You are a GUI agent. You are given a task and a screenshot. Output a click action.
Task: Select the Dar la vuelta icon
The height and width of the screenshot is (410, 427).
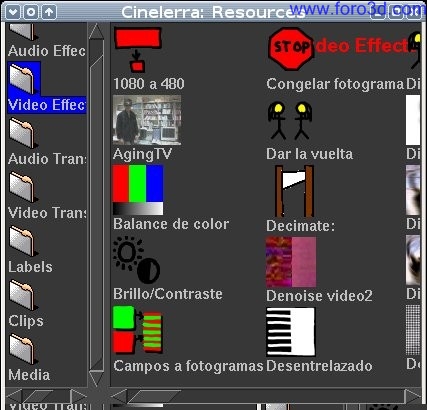point(290,120)
